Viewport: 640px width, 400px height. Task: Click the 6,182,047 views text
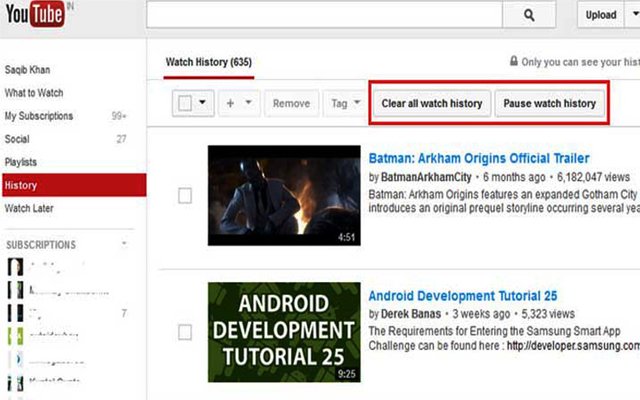[593, 177]
